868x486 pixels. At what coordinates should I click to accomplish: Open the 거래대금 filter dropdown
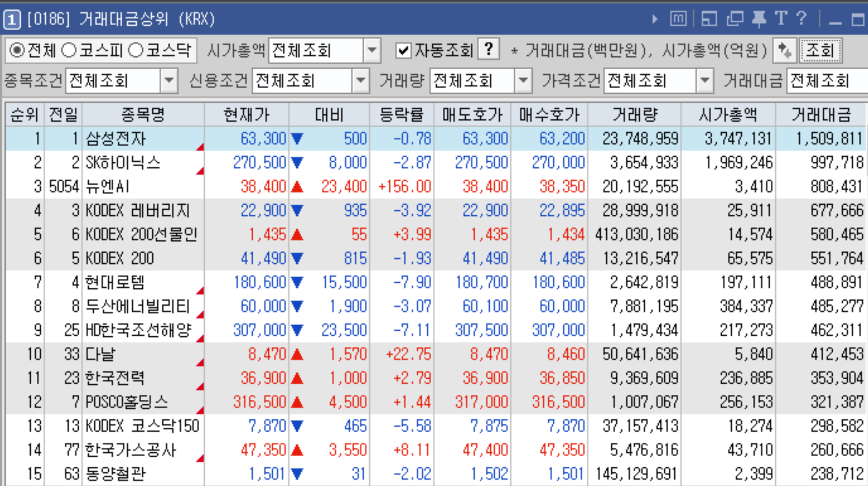point(827,81)
